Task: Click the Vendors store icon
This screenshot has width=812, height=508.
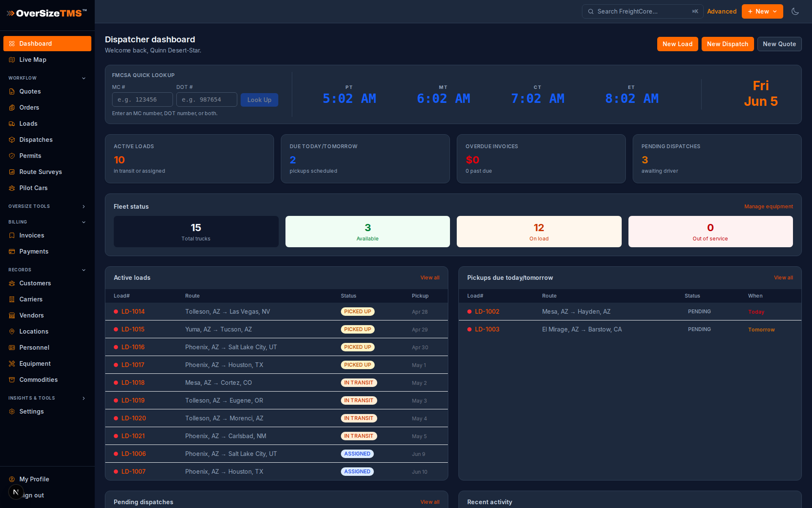Action: point(12,315)
